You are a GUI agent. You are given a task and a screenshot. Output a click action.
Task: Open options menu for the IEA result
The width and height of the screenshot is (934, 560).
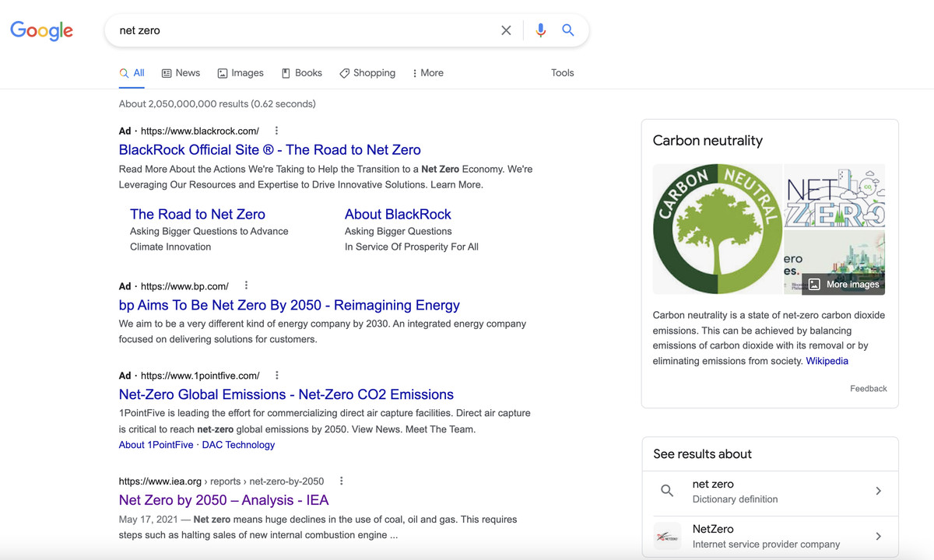341,481
